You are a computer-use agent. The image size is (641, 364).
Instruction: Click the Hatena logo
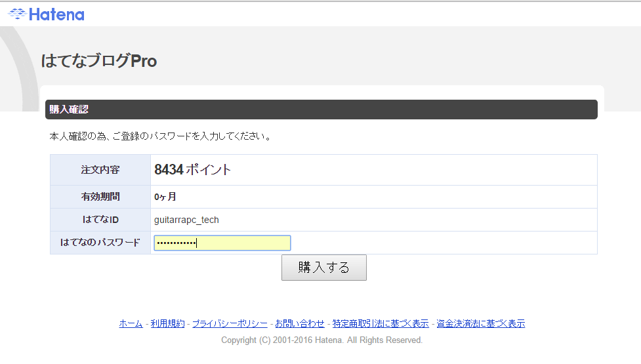tap(46, 14)
